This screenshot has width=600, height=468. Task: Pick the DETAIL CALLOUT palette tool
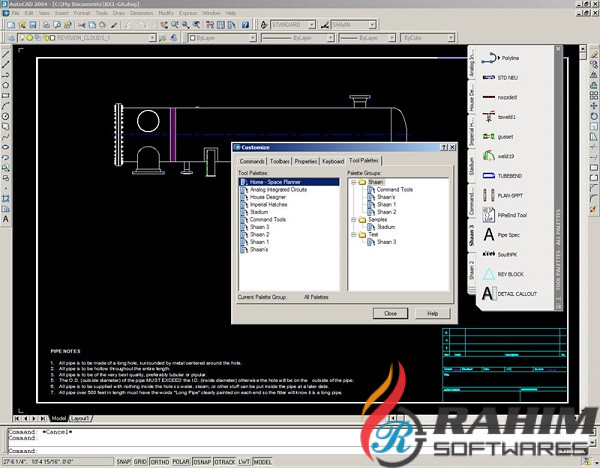pos(509,294)
